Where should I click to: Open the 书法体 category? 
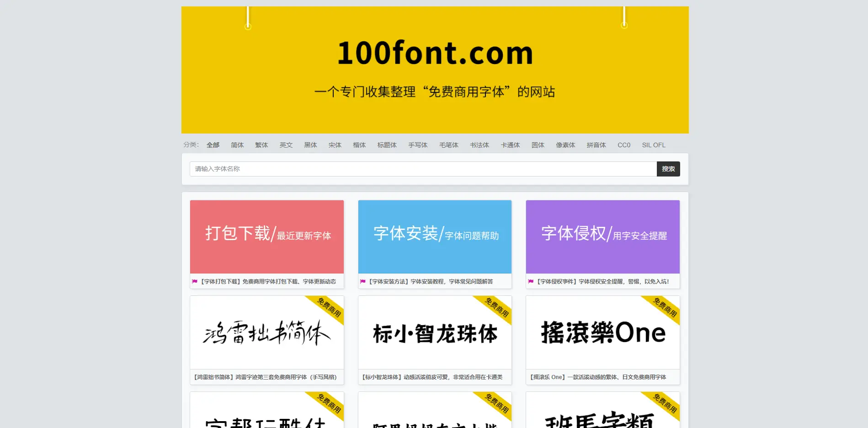(479, 145)
